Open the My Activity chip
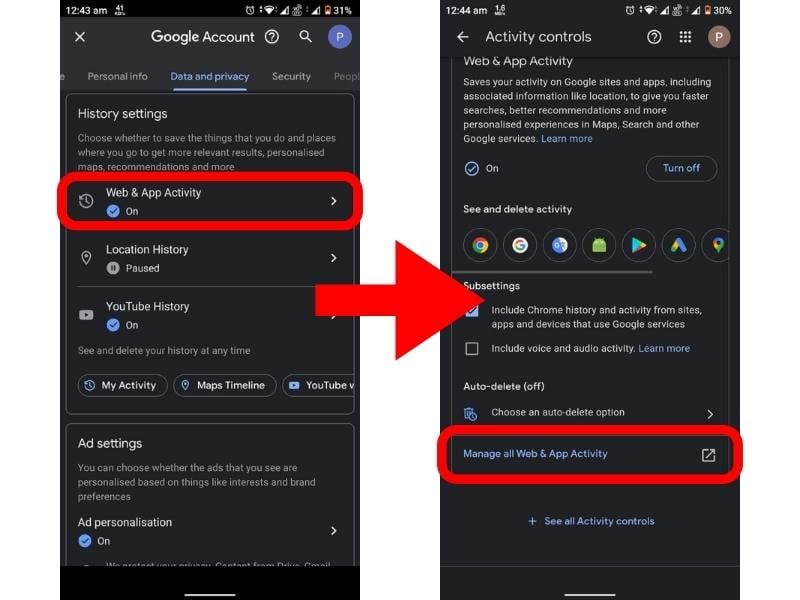This screenshot has height=600, width=800. tap(122, 385)
